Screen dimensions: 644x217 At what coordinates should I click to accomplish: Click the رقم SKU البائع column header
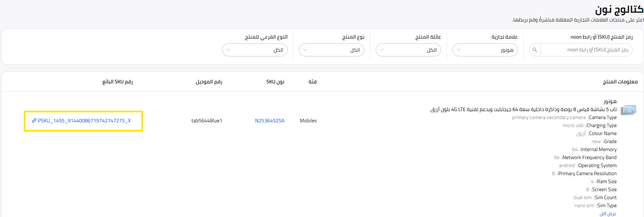(117, 82)
